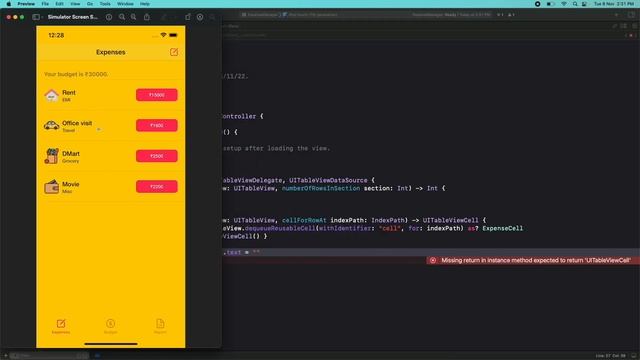
Task: Click 'numberOfRowsInSection' in the Xcode code
Action: [x=321, y=188]
